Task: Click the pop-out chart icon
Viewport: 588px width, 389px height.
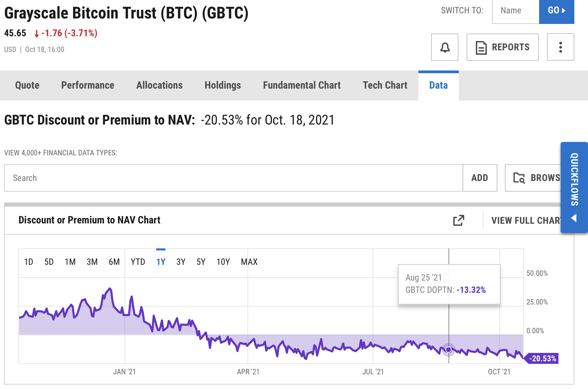Action: [458, 220]
